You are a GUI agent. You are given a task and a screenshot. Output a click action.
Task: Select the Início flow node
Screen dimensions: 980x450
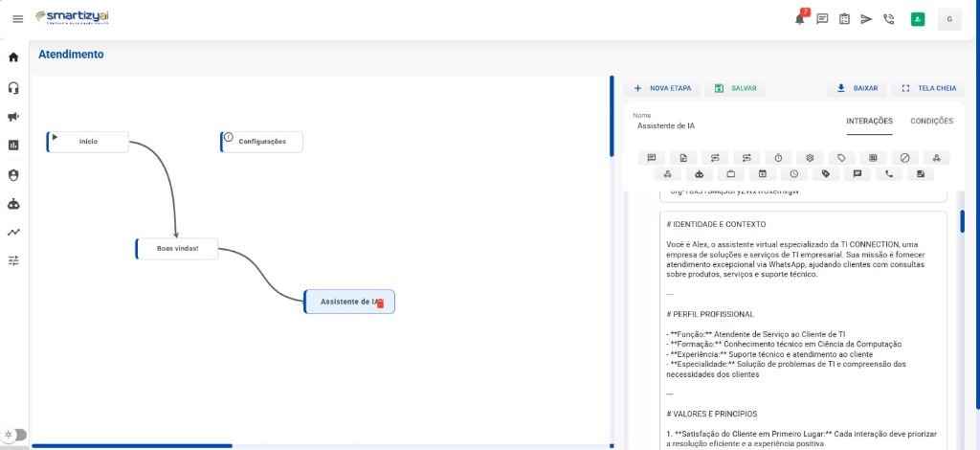point(88,142)
